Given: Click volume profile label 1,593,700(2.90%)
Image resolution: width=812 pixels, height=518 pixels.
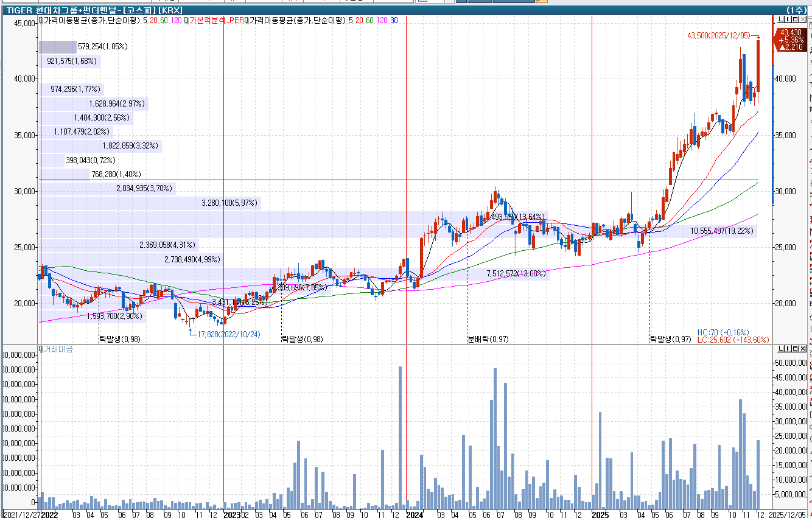Looking at the screenshot, I should 114,317.
